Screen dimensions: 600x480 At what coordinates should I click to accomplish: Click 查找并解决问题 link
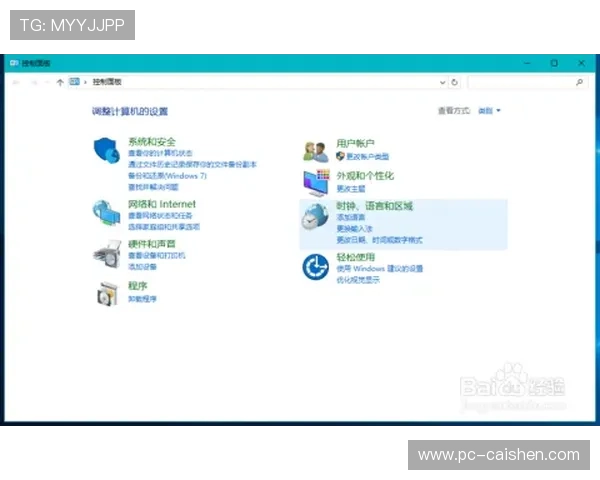pos(153,187)
